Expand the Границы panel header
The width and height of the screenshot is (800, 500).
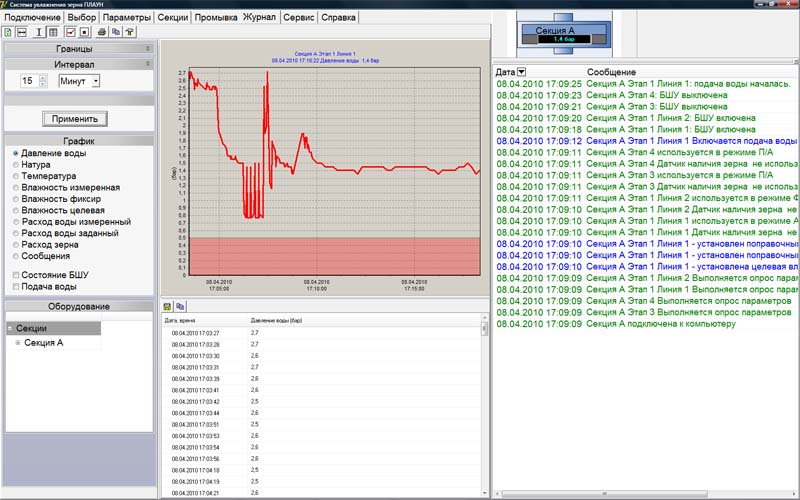click(79, 48)
